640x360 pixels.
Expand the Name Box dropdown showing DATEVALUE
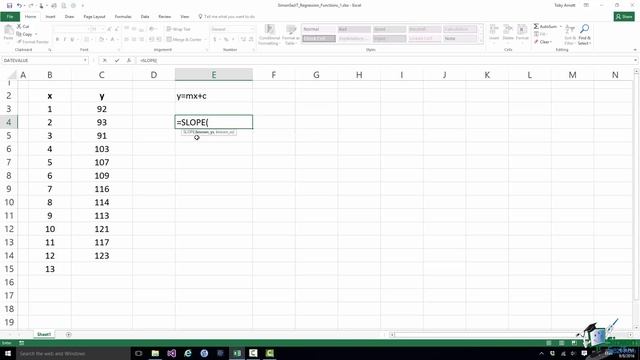[85, 60]
